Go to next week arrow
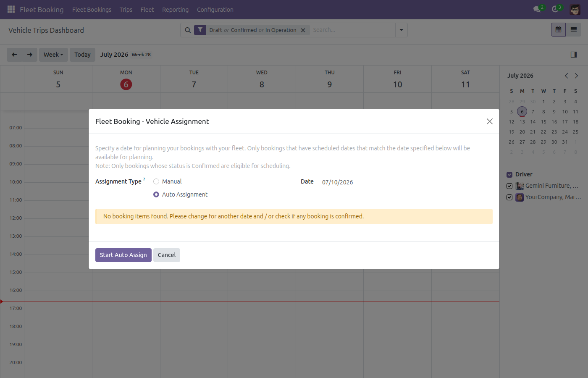The height and width of the screenshot is (378, 588). (30, 55)
